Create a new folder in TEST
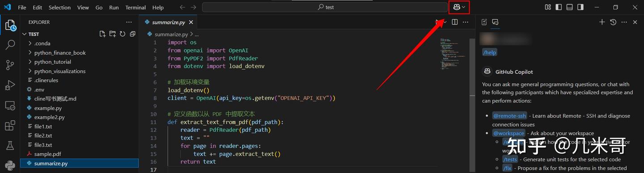 [112, 34]
